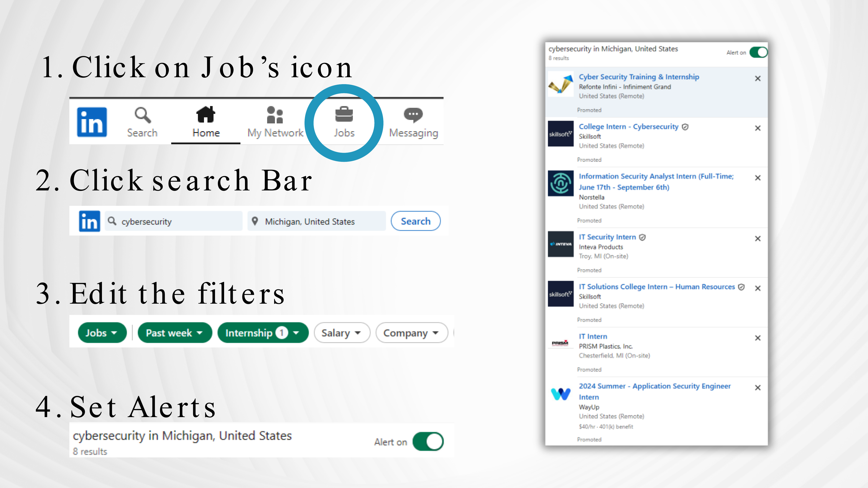Open Cyber Security Training & Internship link
The height and width of the screenshot is (488, 868).
[x=639, y=77]
